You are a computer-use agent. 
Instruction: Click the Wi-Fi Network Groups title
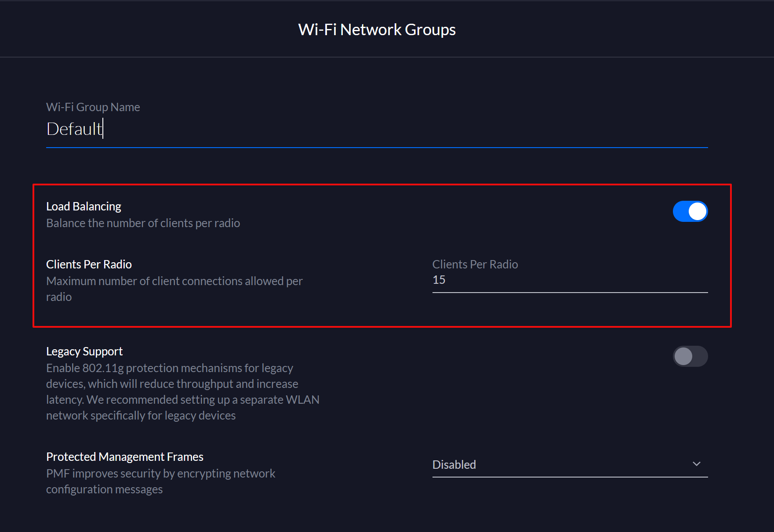[377, 29]
